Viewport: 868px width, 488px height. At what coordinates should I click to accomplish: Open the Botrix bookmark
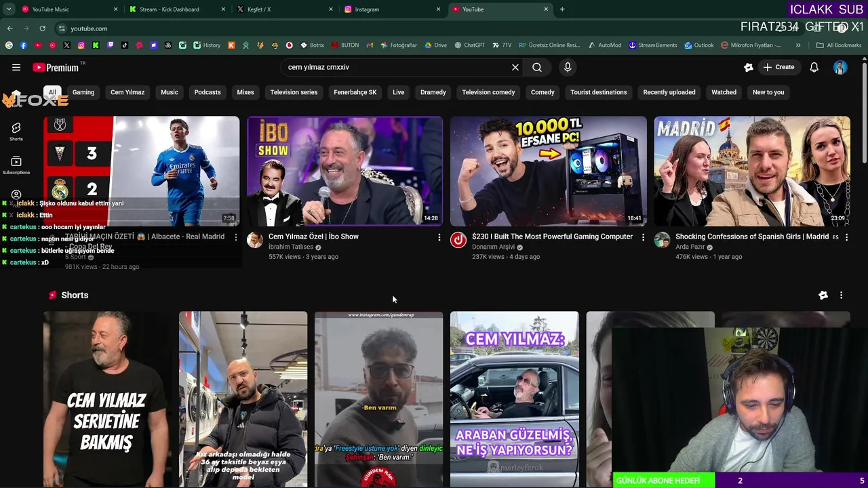point(311,45)
